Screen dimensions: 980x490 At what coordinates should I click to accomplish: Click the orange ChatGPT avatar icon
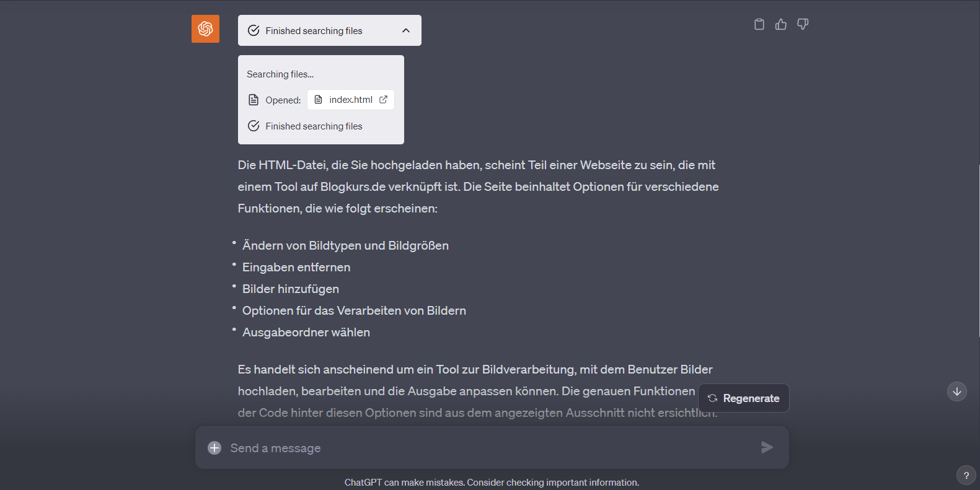point(205,29)
